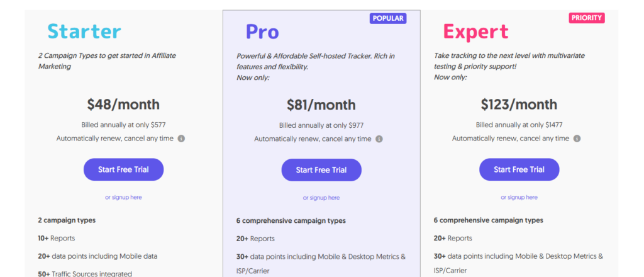Screen dimensions: 644x277
Task: Select the Expert plan heading
Action: click(x=475, y=31)
